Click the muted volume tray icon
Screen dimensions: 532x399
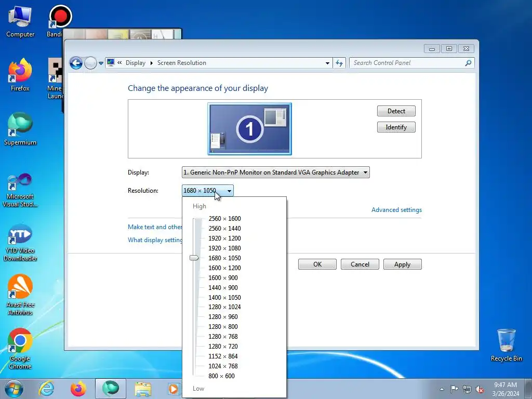480,389
